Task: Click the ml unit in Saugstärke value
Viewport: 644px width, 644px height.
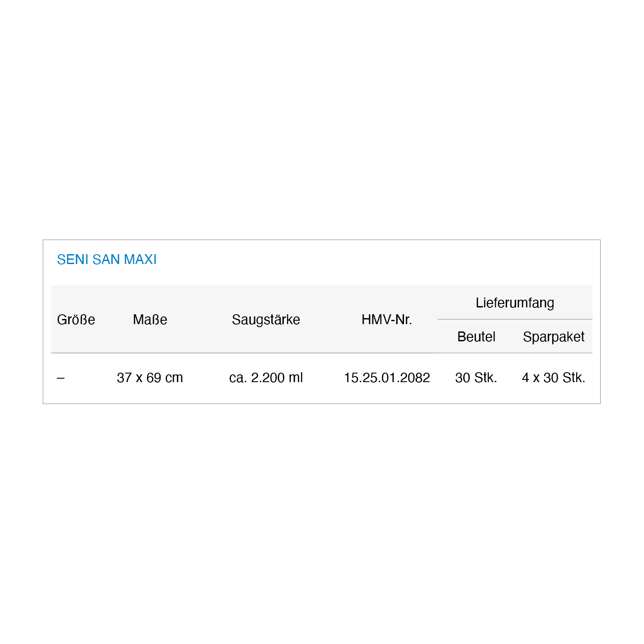Action: (296, 378)
